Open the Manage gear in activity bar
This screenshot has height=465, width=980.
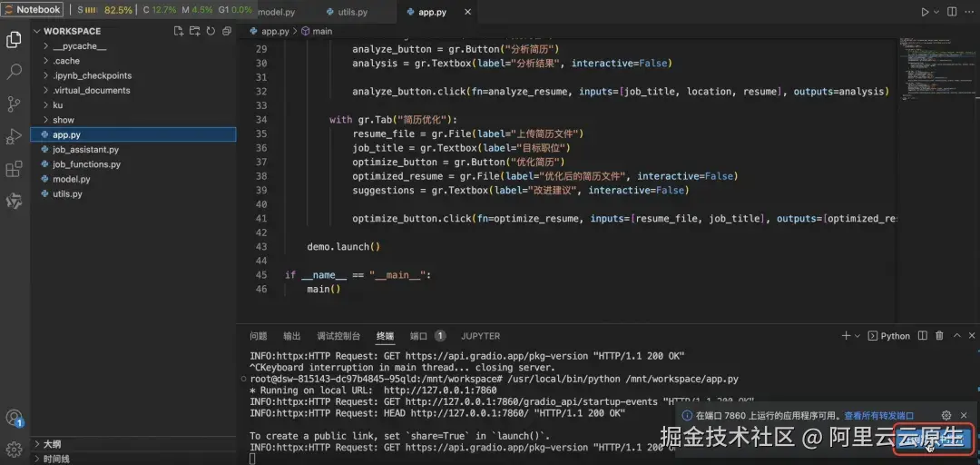(14, 450)
